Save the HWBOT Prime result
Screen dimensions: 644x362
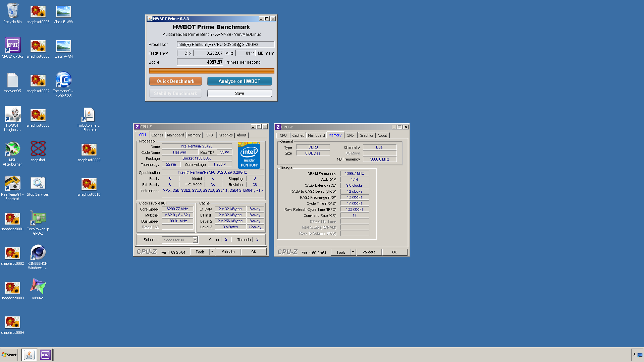click(x=239, y=93)
